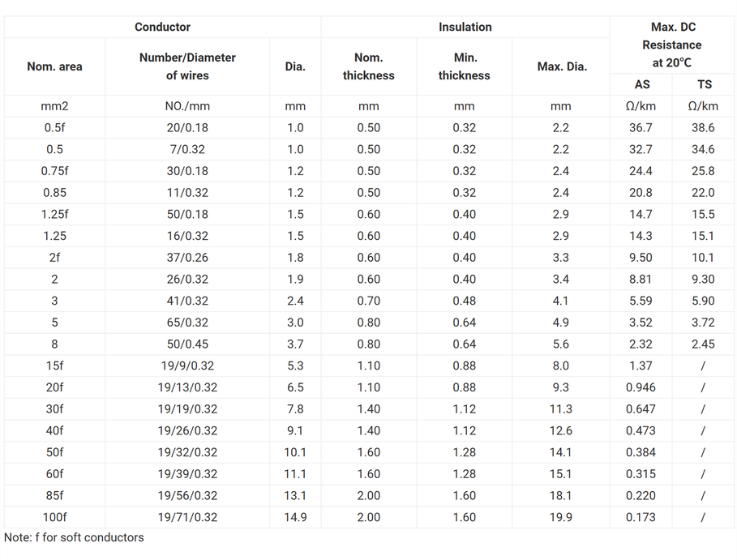Select the Max. DC Resistance header
The height and width of the screenshot is (560, 737).
672,45
